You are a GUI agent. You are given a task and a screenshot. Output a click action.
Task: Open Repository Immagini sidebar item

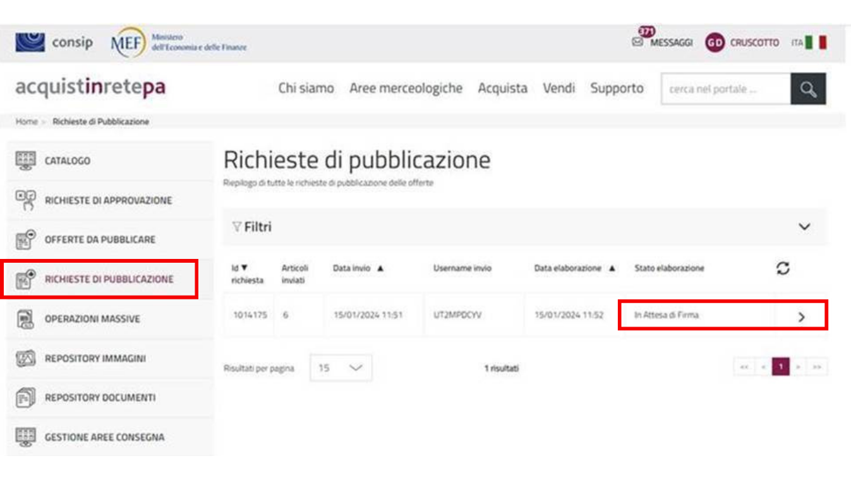95,358
